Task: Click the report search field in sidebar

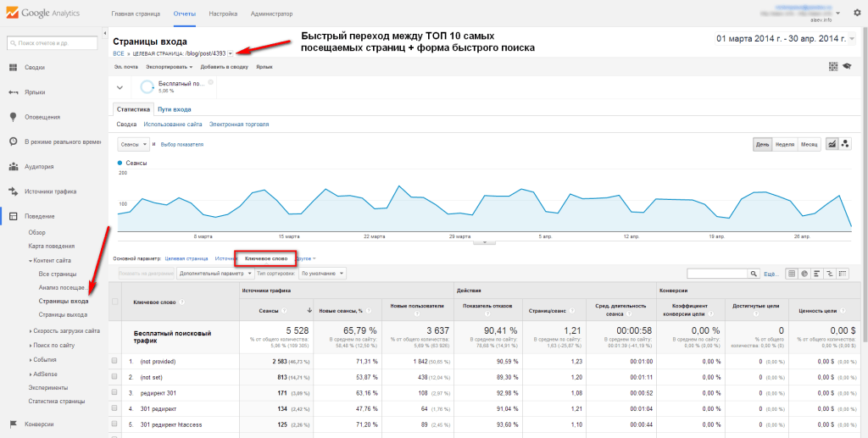Action: pos(55,42)
